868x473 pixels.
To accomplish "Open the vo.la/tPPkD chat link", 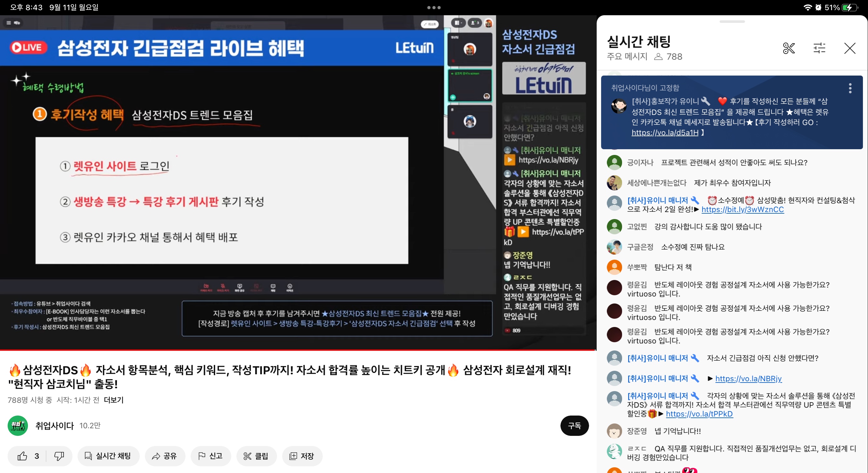I will (699, 414).
